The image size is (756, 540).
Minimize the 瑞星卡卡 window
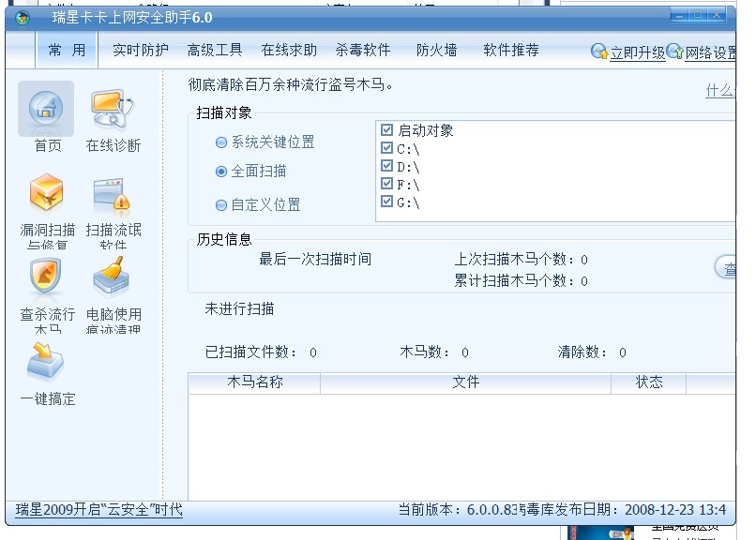point(679,15)
